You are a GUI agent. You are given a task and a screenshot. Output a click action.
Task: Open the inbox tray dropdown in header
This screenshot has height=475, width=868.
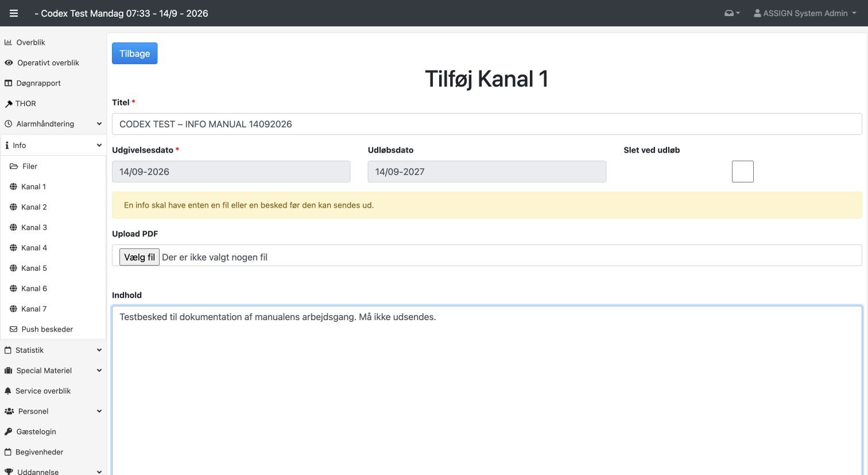coord(732,13)
